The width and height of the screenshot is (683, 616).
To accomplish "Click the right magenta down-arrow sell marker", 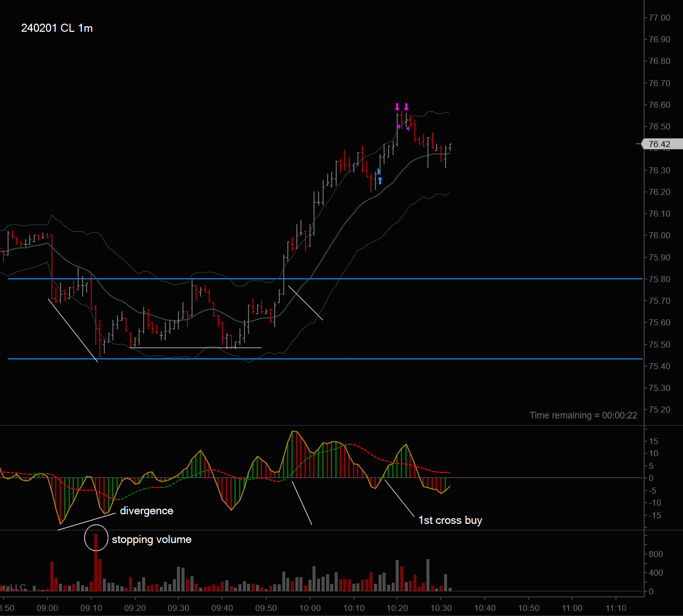I will [406, 107].
